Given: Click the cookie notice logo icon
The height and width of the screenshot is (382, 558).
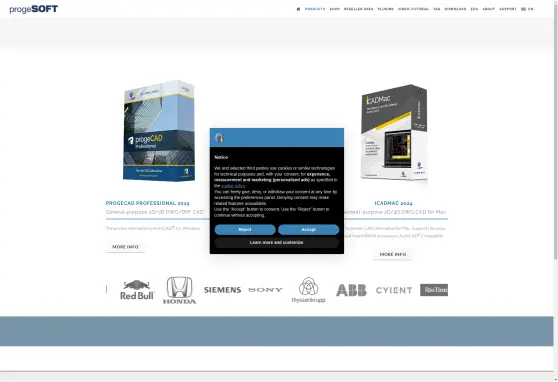Looking at the screenshot, I should click(x=219, y=138).
